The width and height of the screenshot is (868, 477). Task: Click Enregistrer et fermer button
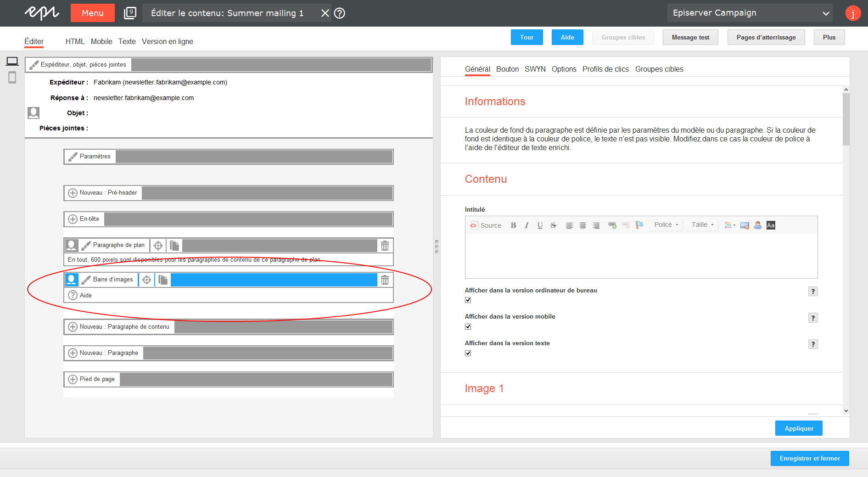click(810, 458)
